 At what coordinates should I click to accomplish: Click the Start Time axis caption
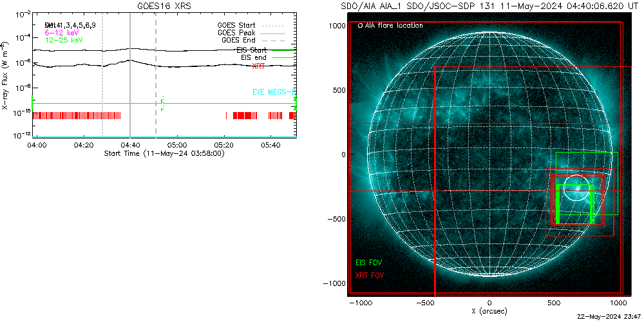(x=164, y=153)
